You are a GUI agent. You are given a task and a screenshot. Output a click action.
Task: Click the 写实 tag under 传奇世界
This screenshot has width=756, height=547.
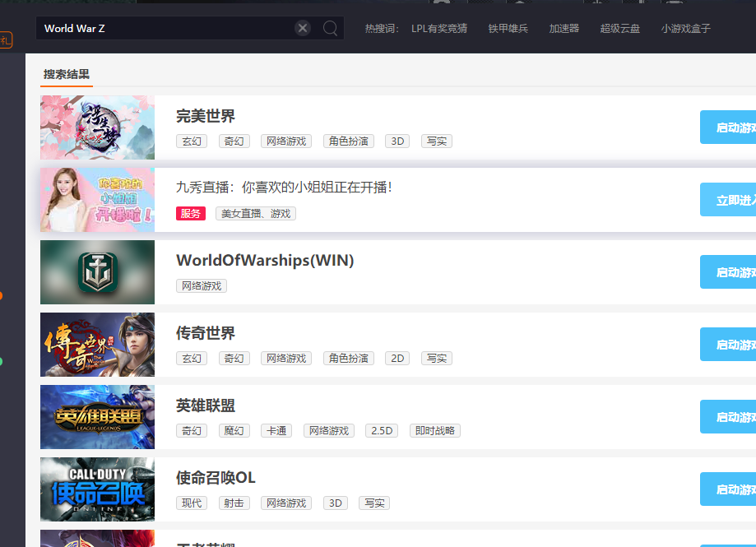pos(436,358)
